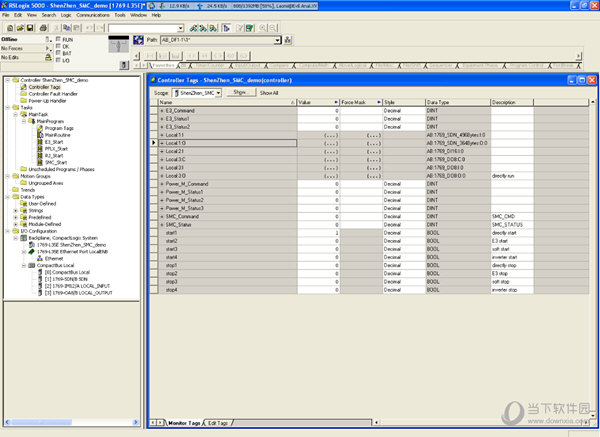
Task: Expand the Predefined data types node
Action: point(16,217)
